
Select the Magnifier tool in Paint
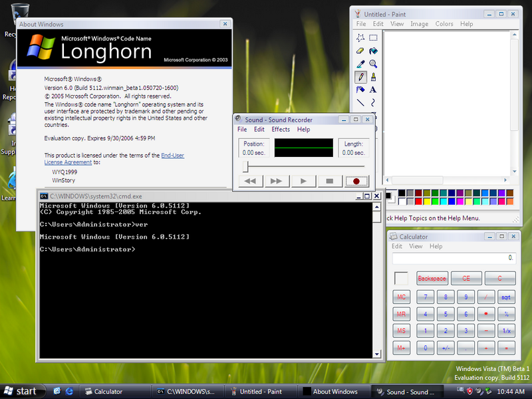pyautogui.click(x=373, y=64)
